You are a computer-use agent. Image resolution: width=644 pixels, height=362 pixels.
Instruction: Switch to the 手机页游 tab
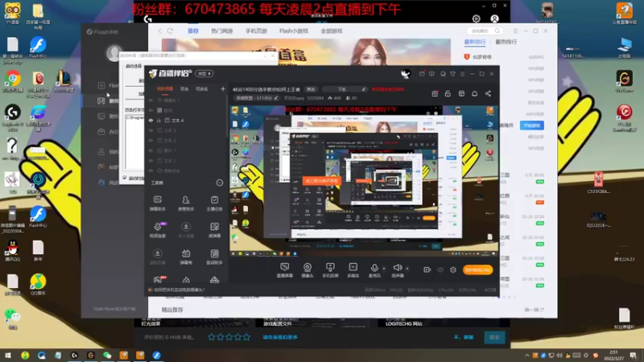pyautogui.click(x=256, y=31)
